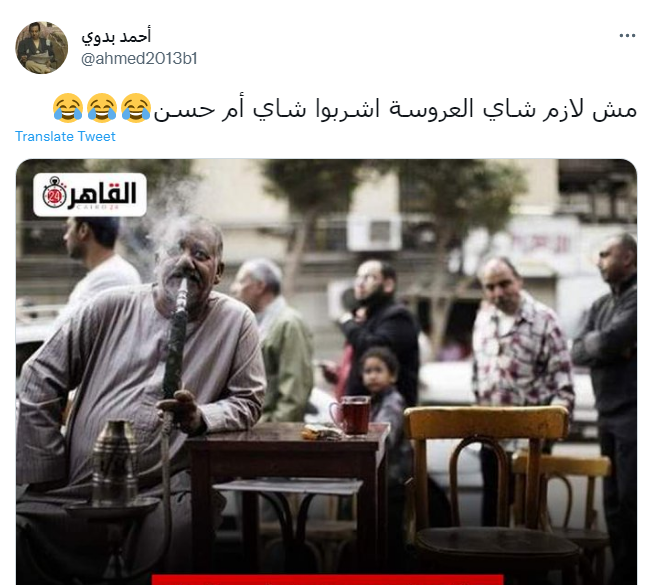Click the Translate Tweet link
Screen dimensions: 655x585
[65, 137]
